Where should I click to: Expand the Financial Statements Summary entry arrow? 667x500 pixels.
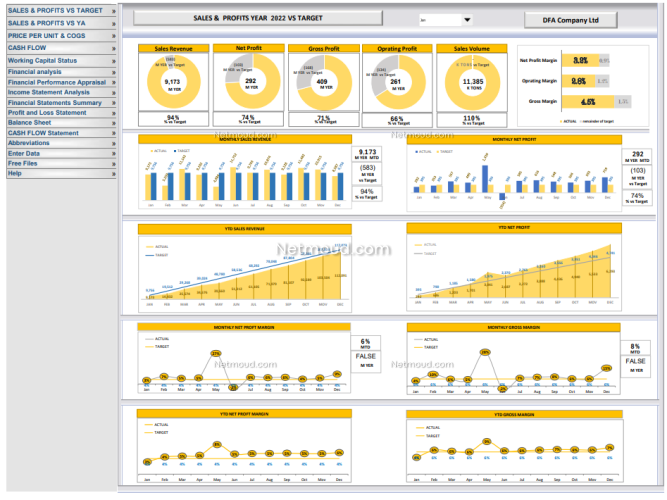[x=114, y=102]
